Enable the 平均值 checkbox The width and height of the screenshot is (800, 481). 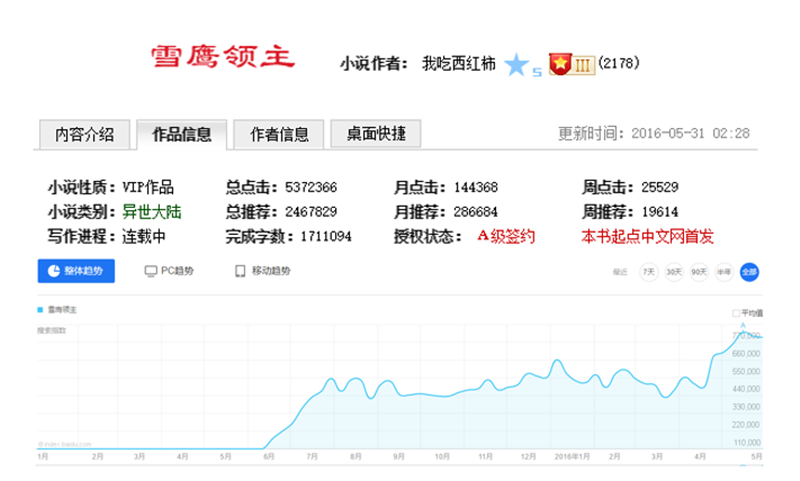(x=736, y=313)
